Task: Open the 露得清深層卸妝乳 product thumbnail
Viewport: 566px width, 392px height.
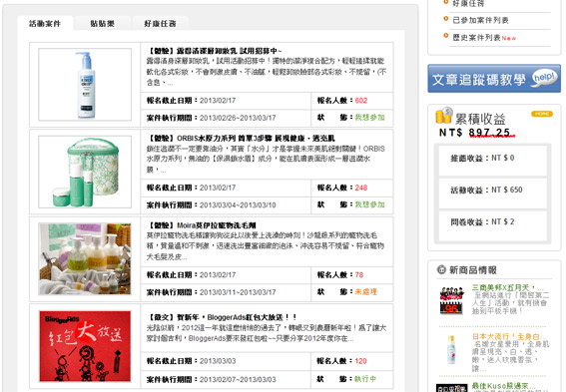Action: pyautogui.click(x=85, y=85)
